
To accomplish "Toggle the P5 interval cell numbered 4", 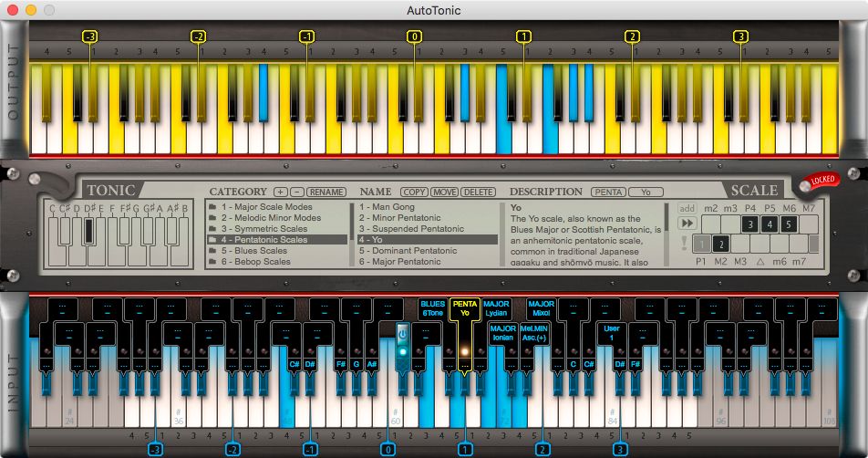I will (770, 224).
